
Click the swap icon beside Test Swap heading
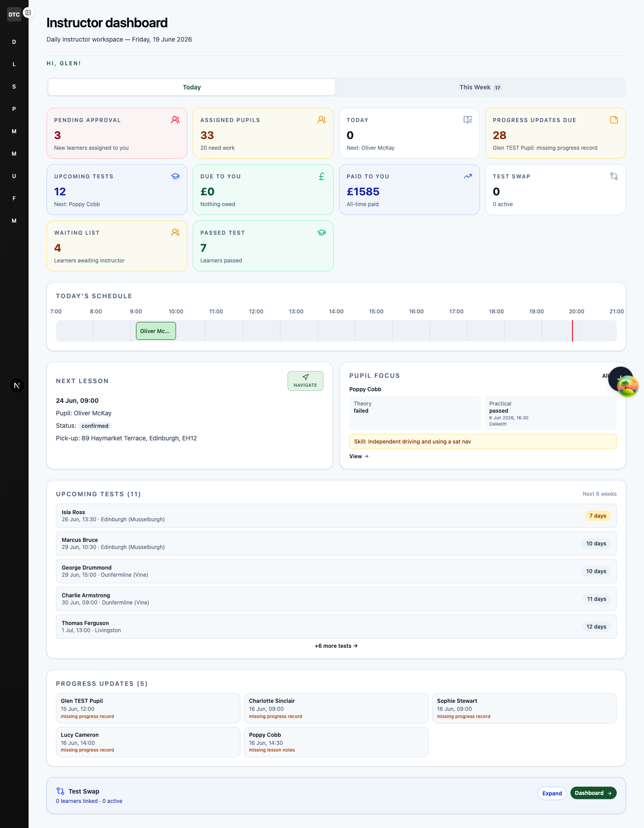pyautogui.click(x=60, y=791)
